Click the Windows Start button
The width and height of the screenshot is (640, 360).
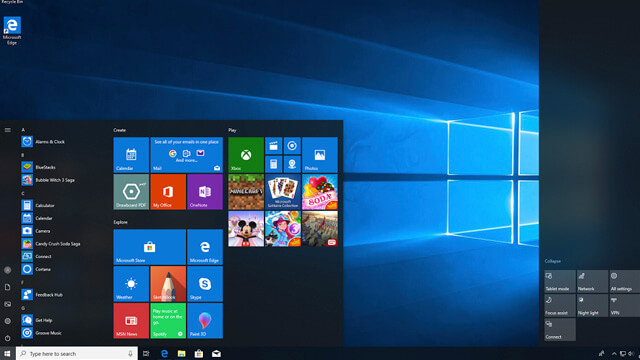tap(7, 353)
